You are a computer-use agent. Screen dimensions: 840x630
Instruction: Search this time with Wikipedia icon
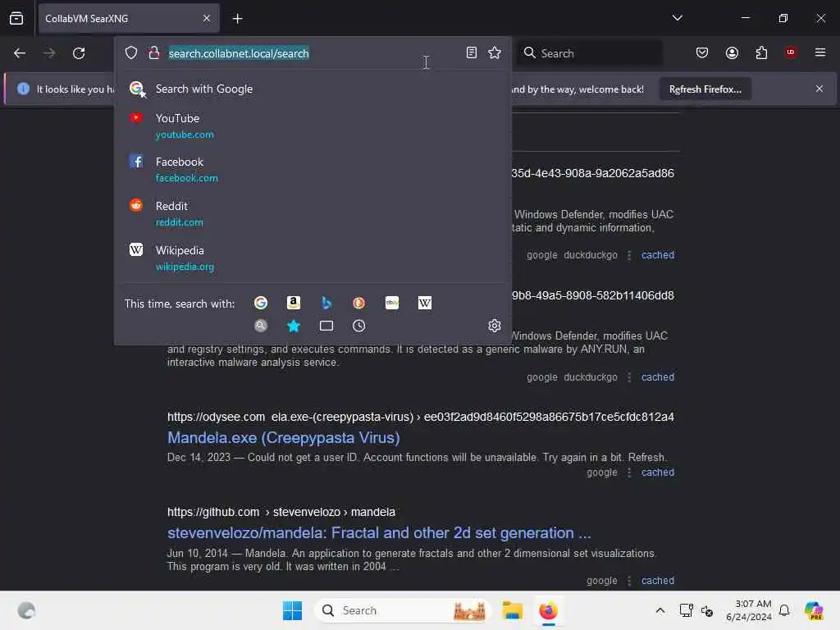pyautogui.click(x=425, y=304)
